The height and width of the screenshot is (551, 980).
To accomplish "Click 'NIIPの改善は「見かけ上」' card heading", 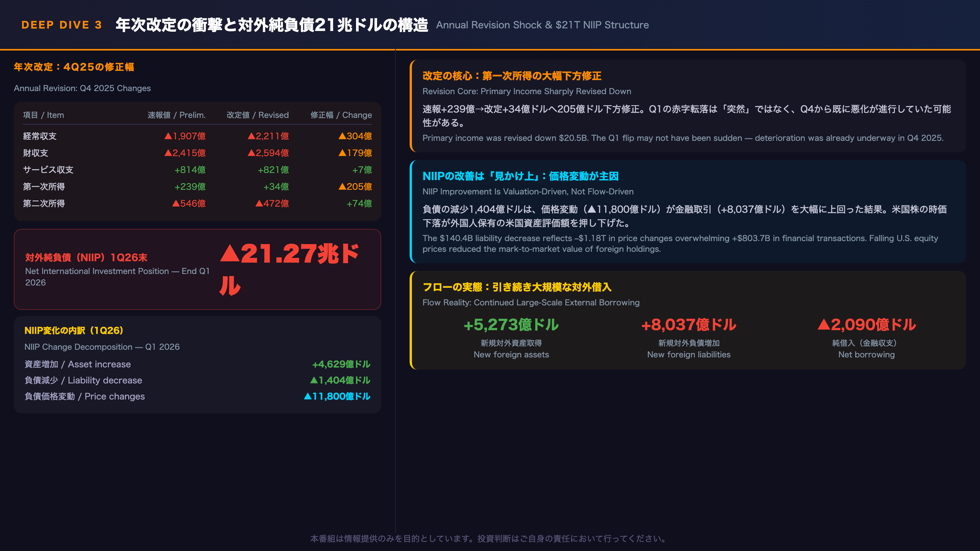I will coord(521,176).
